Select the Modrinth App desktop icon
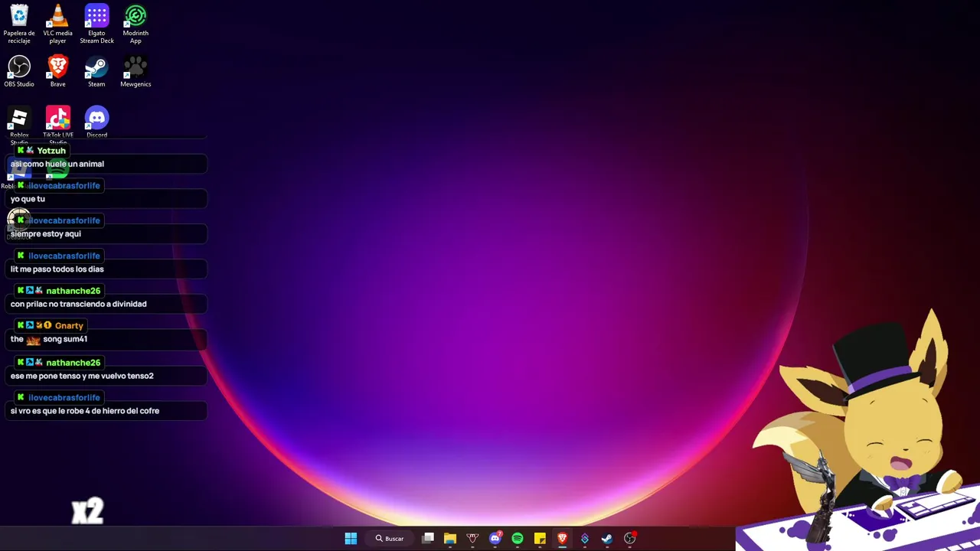 click(x=136, y=24)
